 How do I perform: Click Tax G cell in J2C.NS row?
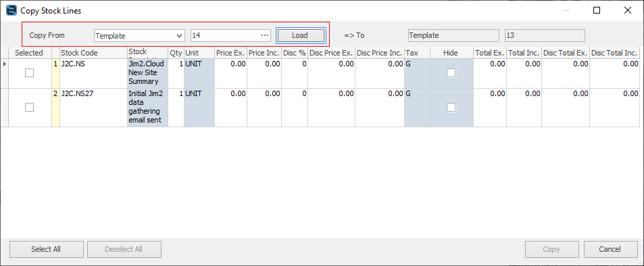418,73
